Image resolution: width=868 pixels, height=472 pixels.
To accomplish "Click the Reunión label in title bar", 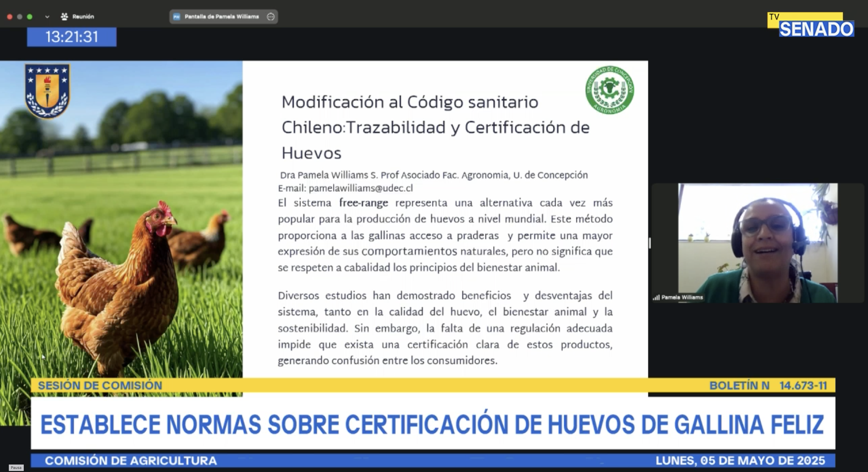I will 83,16.
